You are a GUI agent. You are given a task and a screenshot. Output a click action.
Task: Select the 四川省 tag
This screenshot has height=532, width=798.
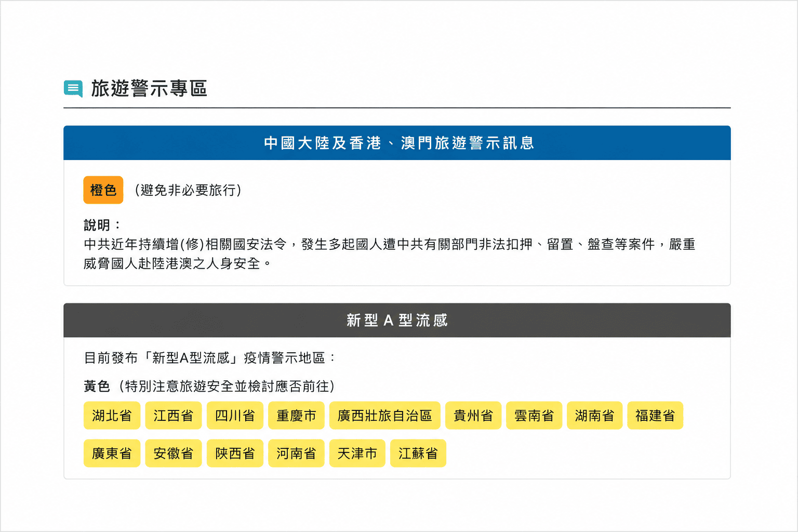[x=235, y=416]
